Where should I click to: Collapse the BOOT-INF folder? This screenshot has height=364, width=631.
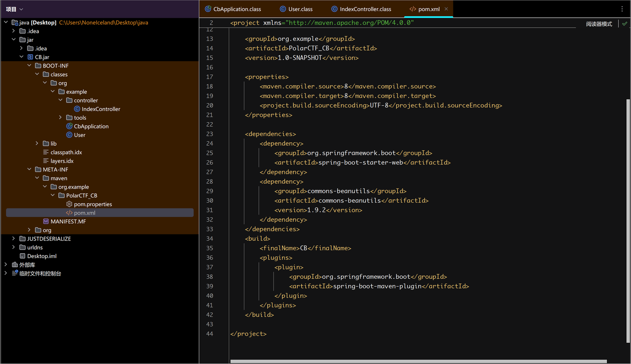[x=30, y=66]
